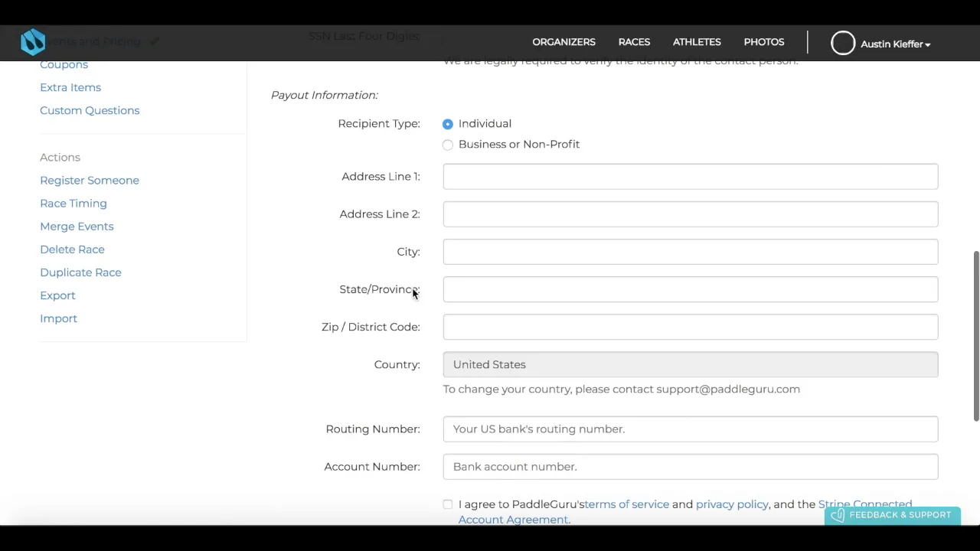The height and width of the screenshot is (551, 980).
Task: Focus the Account Number field
Action: click(691, 467)
